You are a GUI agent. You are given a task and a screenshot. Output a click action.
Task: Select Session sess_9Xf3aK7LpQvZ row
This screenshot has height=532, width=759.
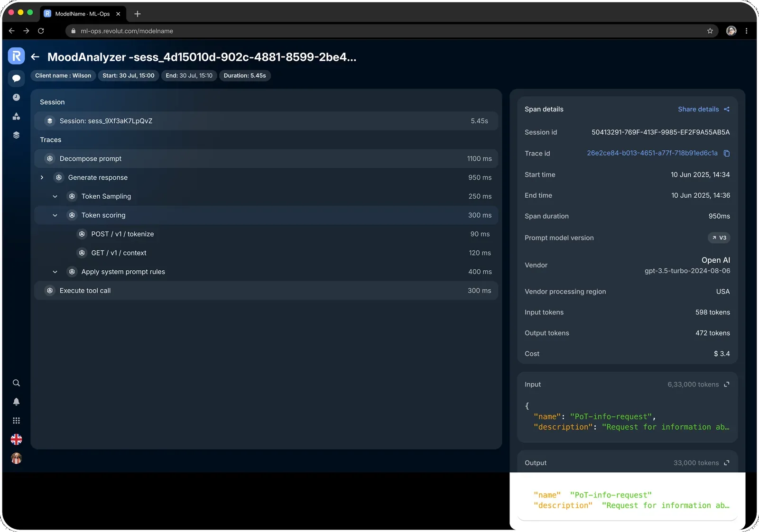(266, 121)
